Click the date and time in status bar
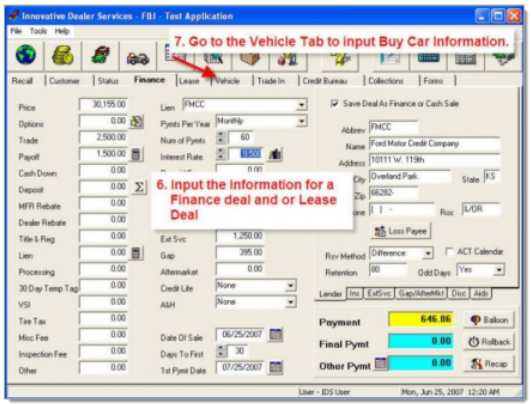The image size is (531, 404). 450,392
